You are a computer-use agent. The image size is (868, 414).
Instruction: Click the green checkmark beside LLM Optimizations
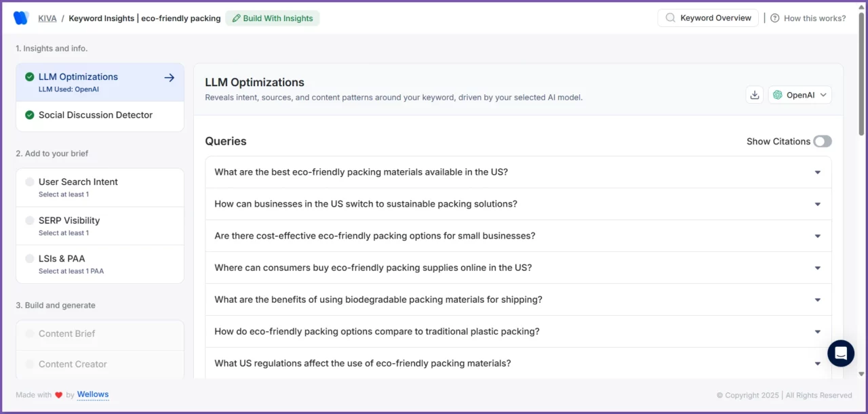click(29, 77)
